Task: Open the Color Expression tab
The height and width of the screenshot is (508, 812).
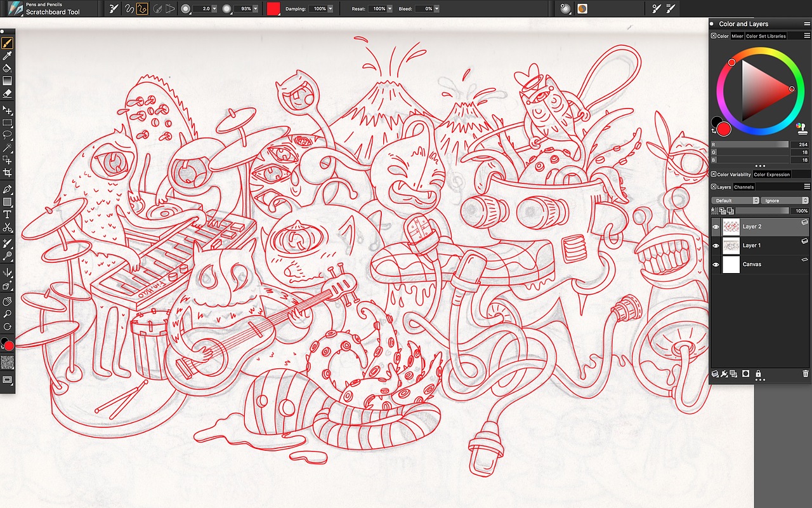Action: (x=772, y=175)
